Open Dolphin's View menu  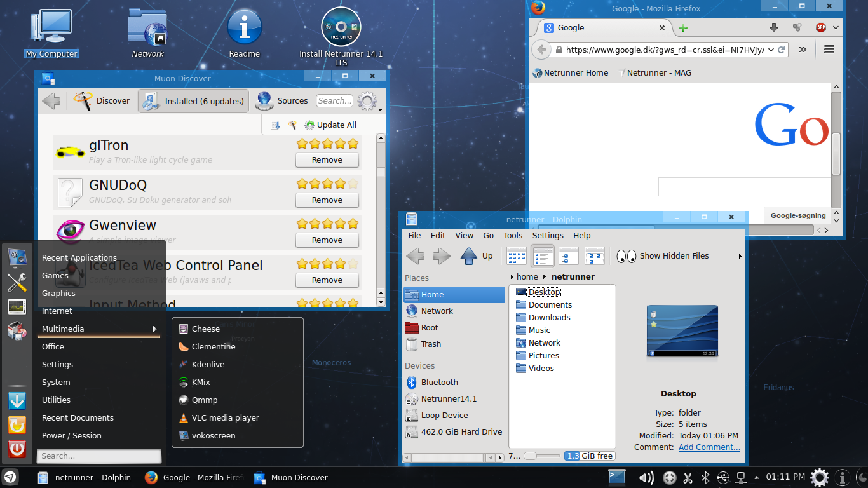464,235
